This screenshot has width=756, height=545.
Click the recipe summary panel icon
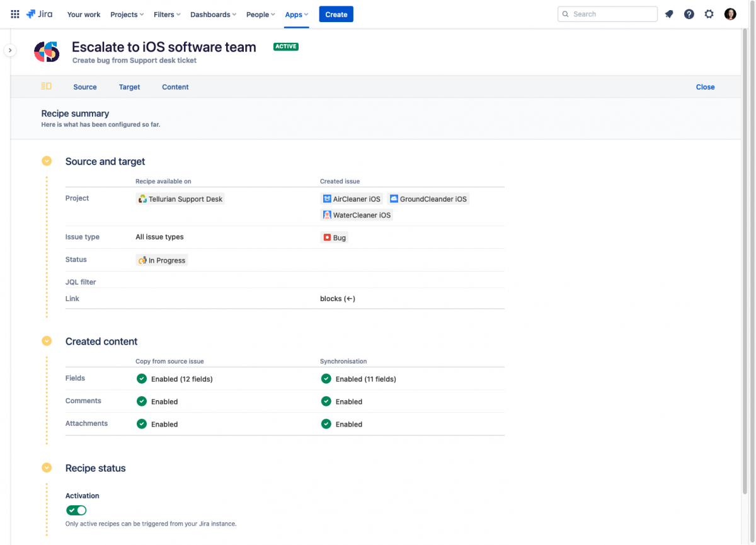pos(46,86)
